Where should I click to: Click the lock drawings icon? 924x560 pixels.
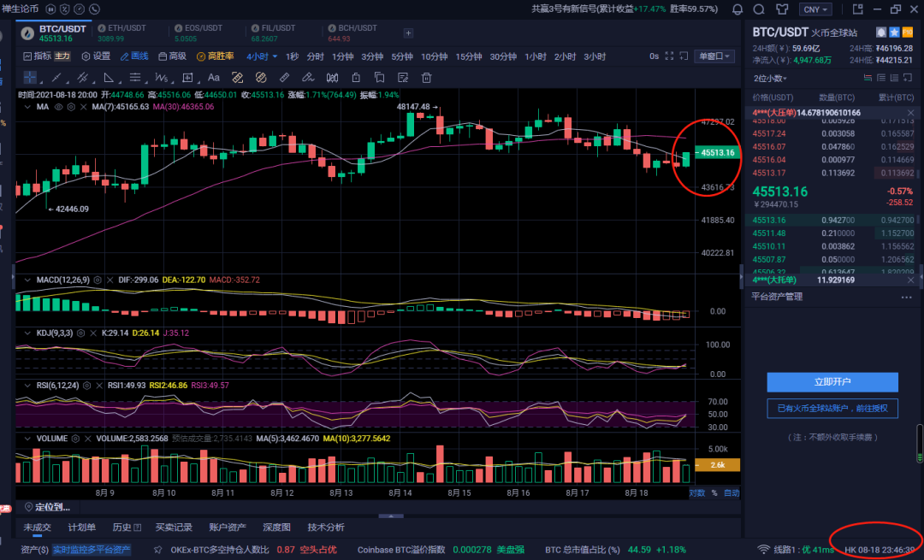[x=356, y=78]
